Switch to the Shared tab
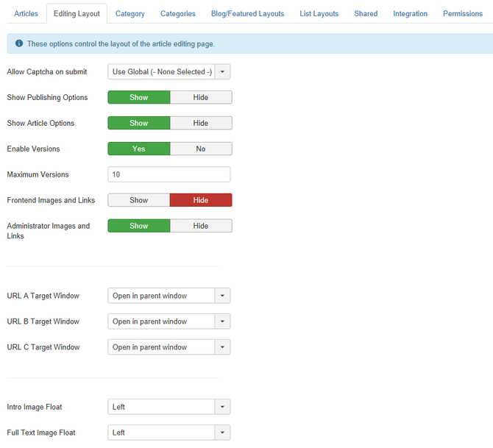Viewport: 493px width, 448px height. 366,13
